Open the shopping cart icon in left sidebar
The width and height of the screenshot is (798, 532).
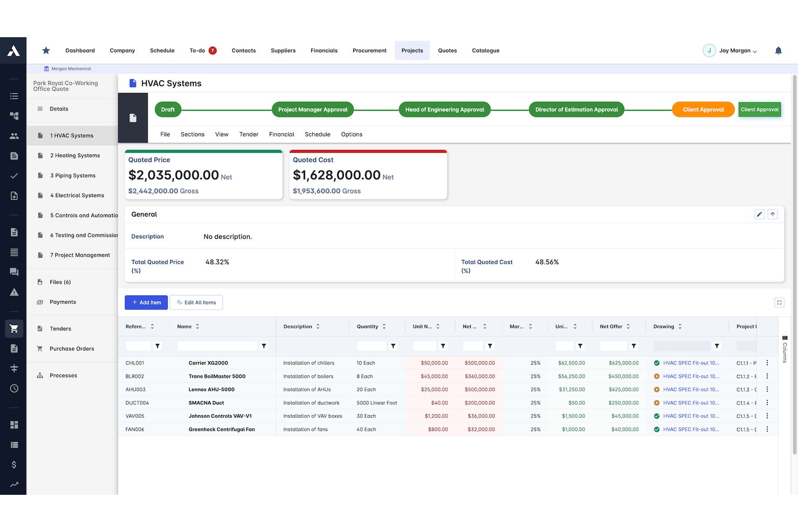tap(14, 328)
